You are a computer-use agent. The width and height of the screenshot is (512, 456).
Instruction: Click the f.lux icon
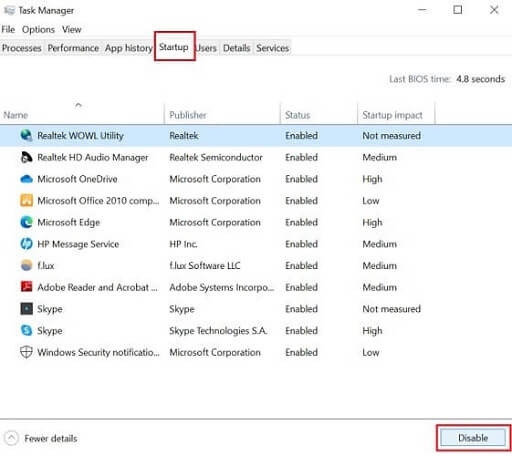pos(26,266)
